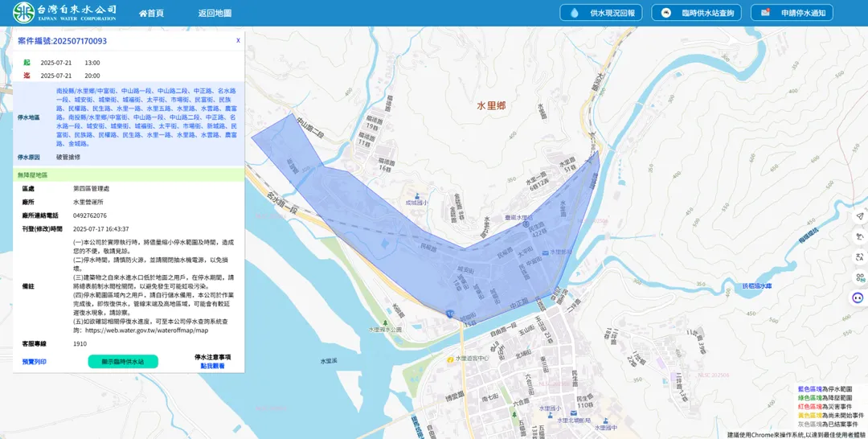Click the 水里遊客中心 visitor center marker
The image size is (868, 439).
(468, 359)
